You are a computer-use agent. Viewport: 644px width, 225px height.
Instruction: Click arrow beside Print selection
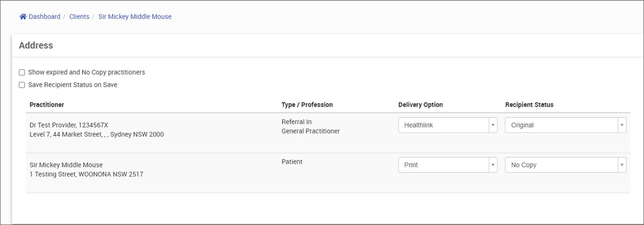(493, 165)
